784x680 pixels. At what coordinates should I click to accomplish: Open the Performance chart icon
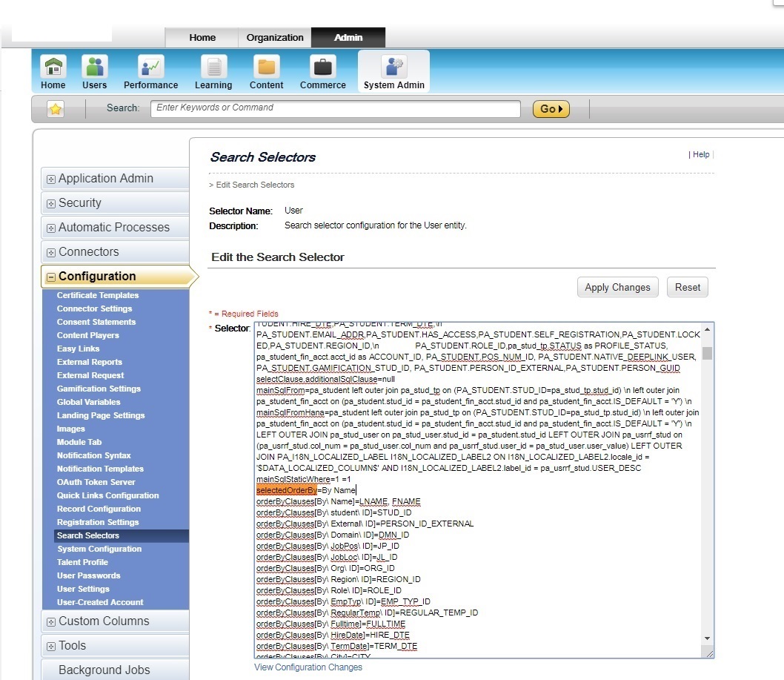click(150, 67)
